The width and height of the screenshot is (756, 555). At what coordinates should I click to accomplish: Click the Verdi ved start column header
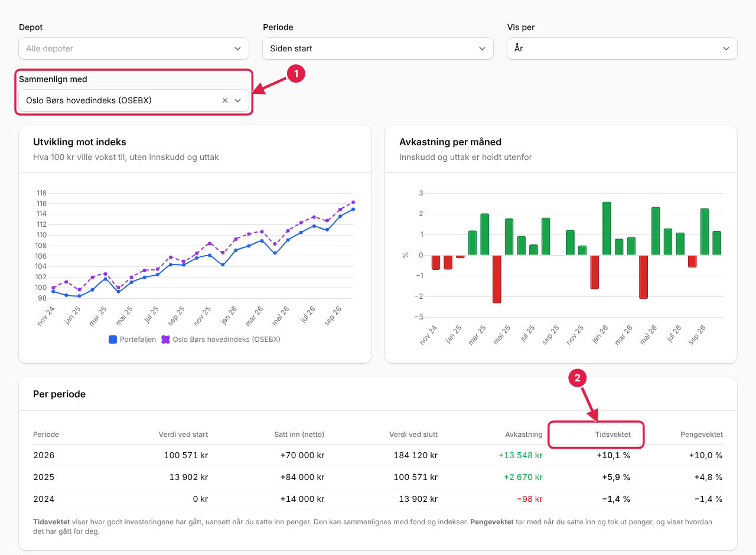(x=183, y=435)
